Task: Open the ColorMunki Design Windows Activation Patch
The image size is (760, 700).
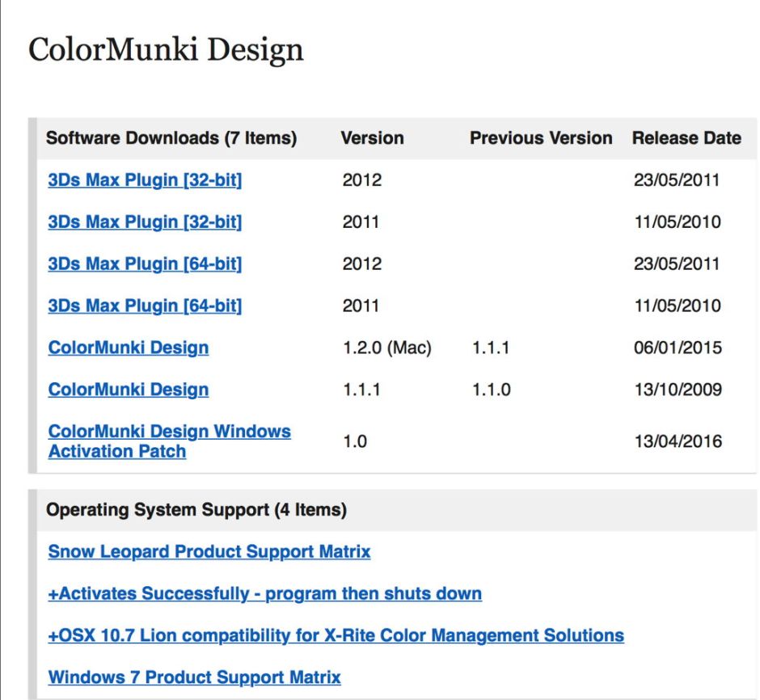Action: (170, 441)
